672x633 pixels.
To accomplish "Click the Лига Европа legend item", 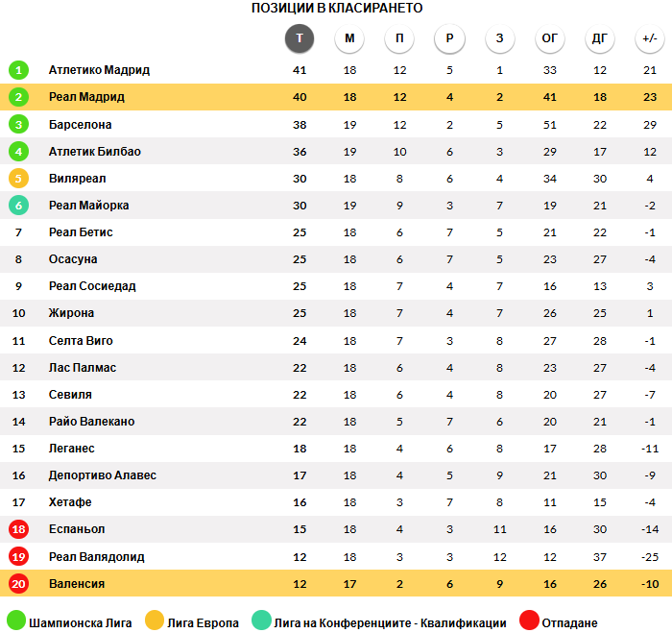I will click(x=192, y=621).
